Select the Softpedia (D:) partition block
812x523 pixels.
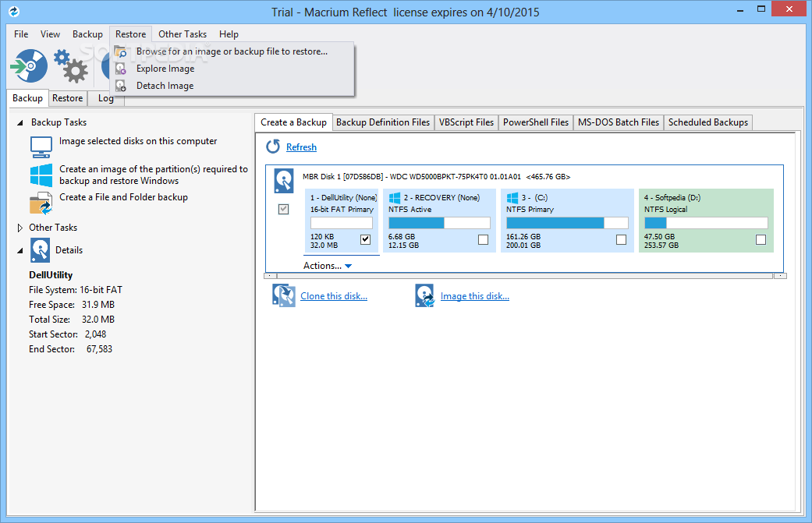tap(706, 221)
